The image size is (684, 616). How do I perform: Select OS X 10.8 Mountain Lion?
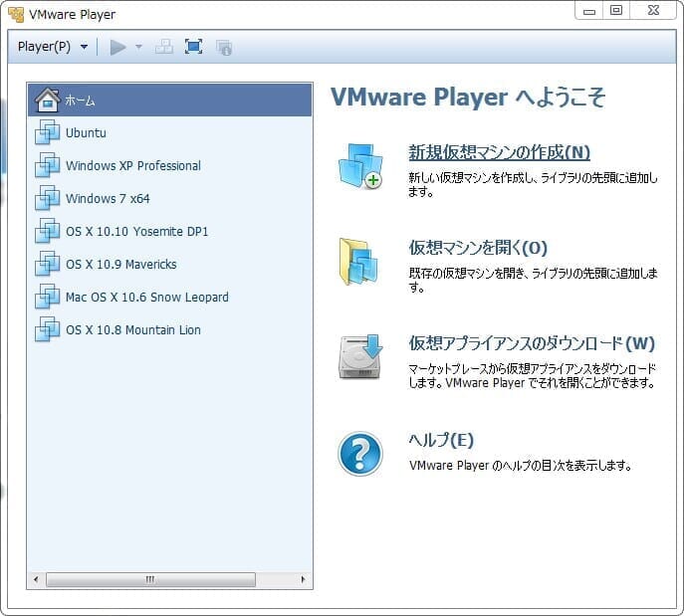point(132,330)
